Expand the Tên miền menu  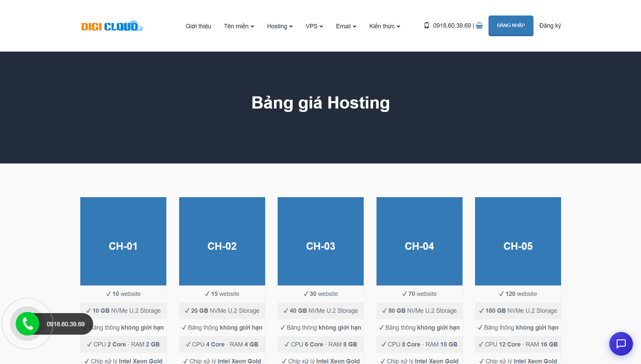(x=239, y=26)
